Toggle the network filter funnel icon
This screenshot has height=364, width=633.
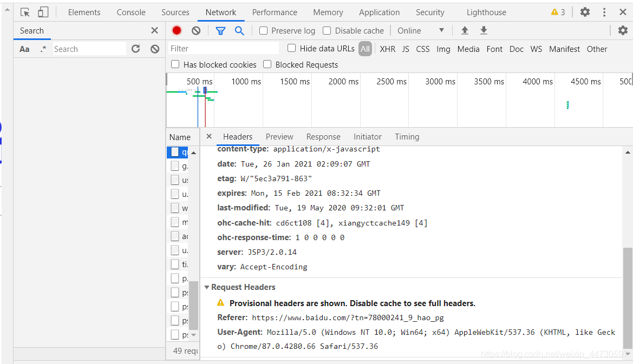[x=220, y=31]
